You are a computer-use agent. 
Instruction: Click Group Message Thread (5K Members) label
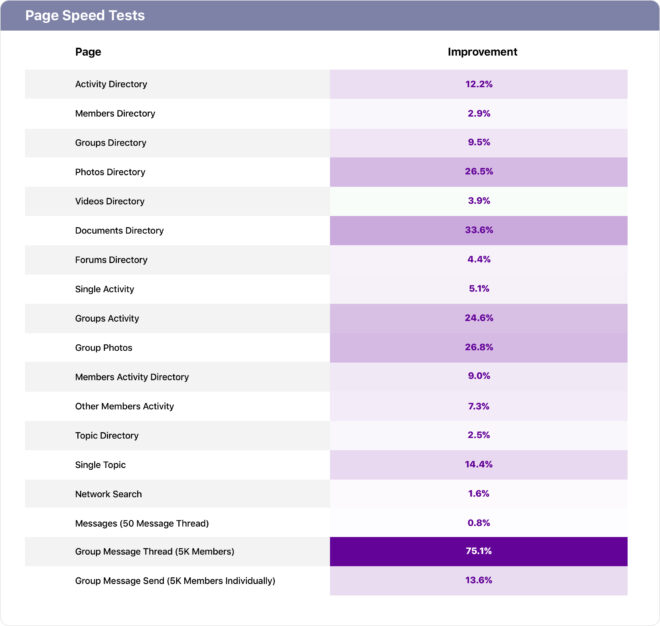pyautogui.click(x=161, y=552)
